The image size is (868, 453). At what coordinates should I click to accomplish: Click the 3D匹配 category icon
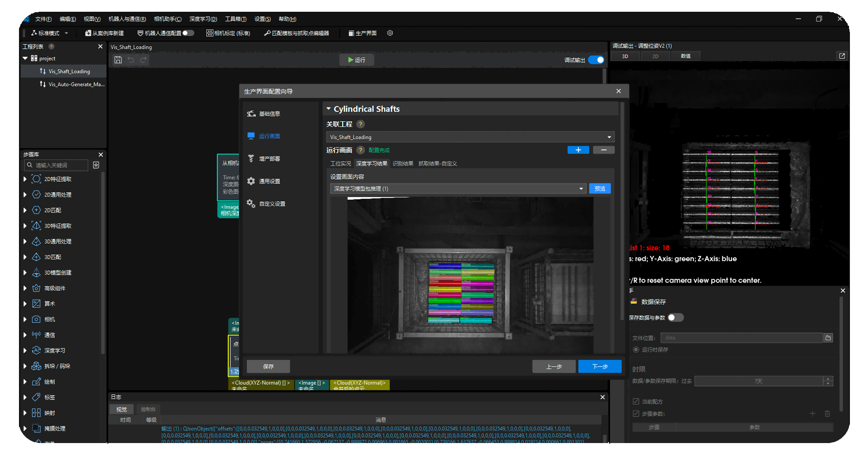(36, 257)
